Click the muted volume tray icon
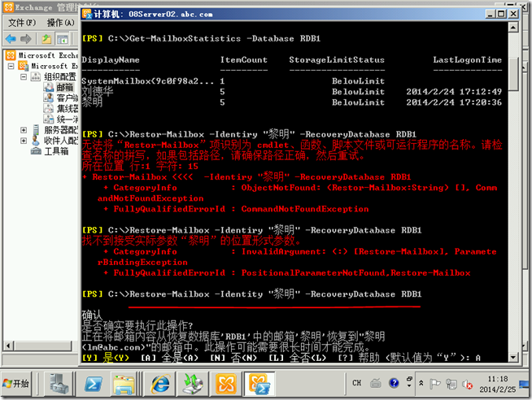Screen dimensions: 532x400 (467, 384)
